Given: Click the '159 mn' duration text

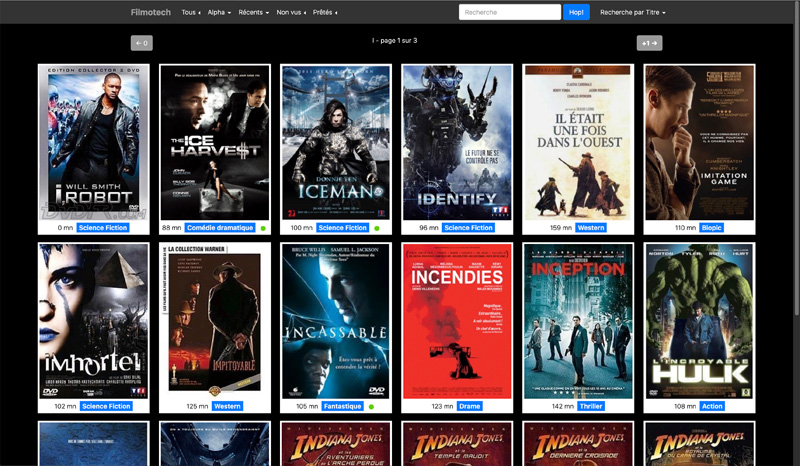Looking at the screenshot, I should (561, 228).
